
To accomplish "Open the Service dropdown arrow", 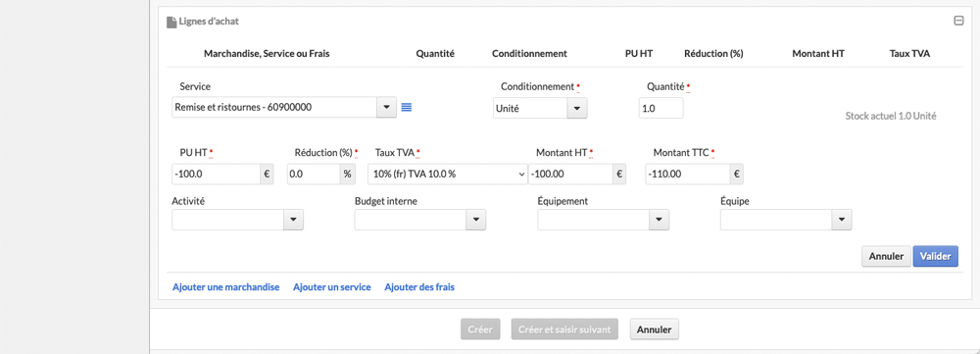I will 386,107.
